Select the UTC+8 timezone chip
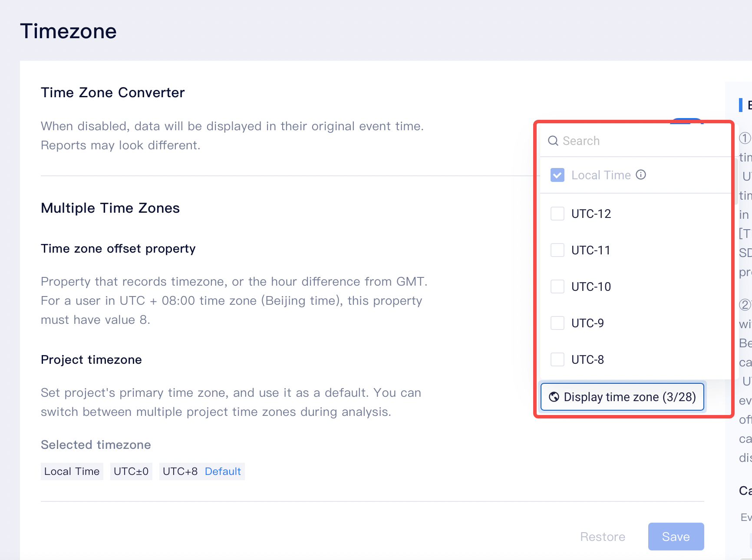The width and height of the screenshot is (752, 560). (x=180, y=471)
